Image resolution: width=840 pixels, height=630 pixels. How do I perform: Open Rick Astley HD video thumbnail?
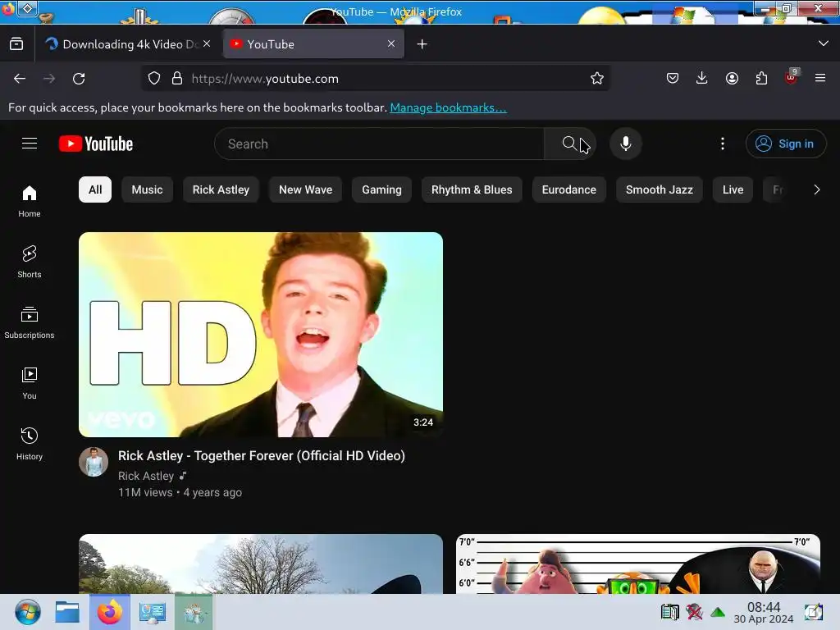[x=261, y=335]
